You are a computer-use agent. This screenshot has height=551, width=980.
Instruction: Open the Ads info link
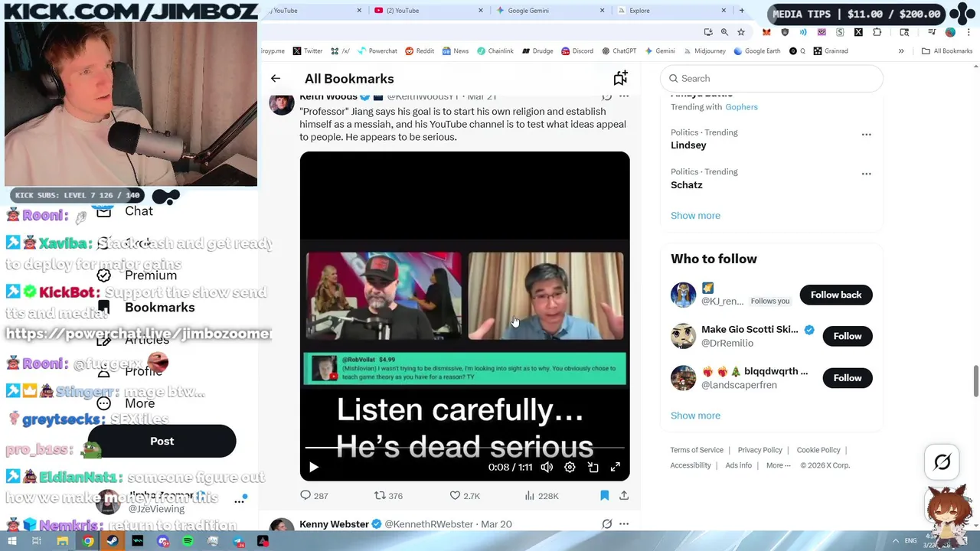click(739, 465)
